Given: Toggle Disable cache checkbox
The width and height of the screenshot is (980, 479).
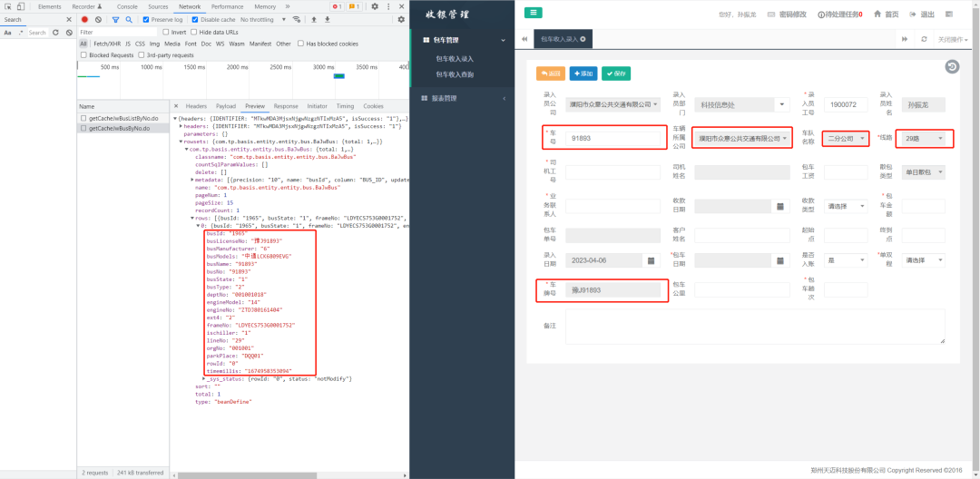Looking at the screenshot, I should pyautogui.click(x=196, y=19).
